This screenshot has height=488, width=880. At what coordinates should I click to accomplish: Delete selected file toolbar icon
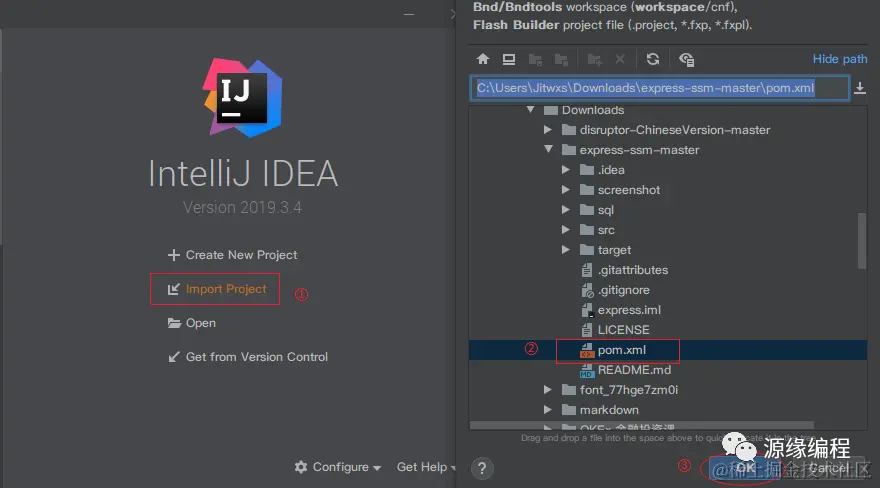[620, 59]
